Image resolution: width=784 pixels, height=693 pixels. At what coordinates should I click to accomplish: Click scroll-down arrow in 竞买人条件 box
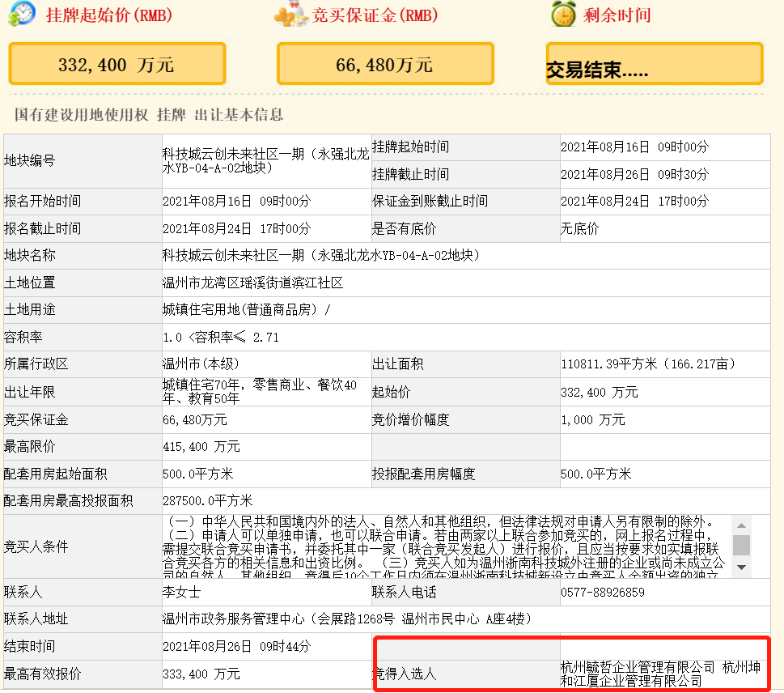pyautogui.click(x=741, y=568)
